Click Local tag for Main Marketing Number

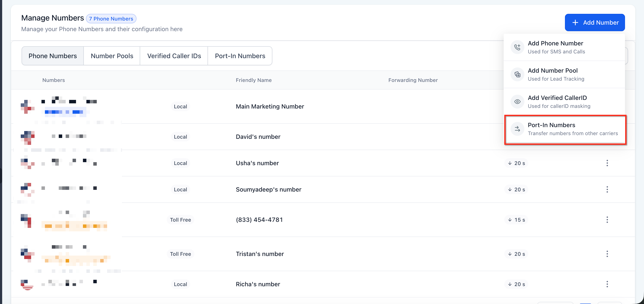tap(180, 106)
